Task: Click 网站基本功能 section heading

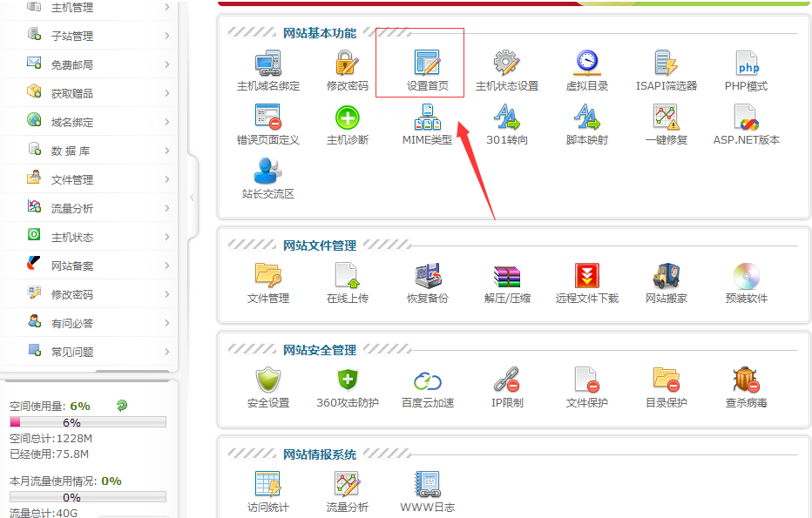Action: tap(320, 33)
